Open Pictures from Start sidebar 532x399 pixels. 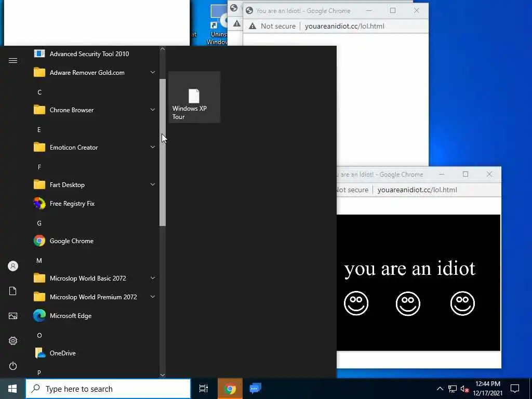[x=13, y=316]
